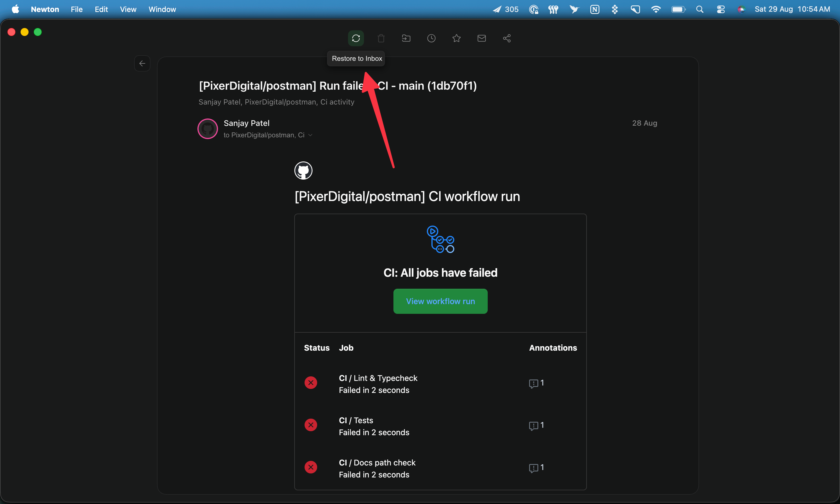
Task: Click the participants line Sanjay Patel, PixerDigital/postman
Action: [276, 102]
